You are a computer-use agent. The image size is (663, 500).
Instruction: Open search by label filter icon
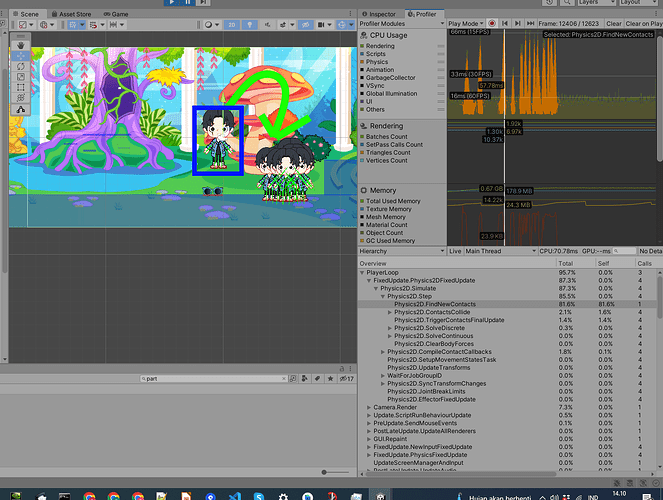317,379
